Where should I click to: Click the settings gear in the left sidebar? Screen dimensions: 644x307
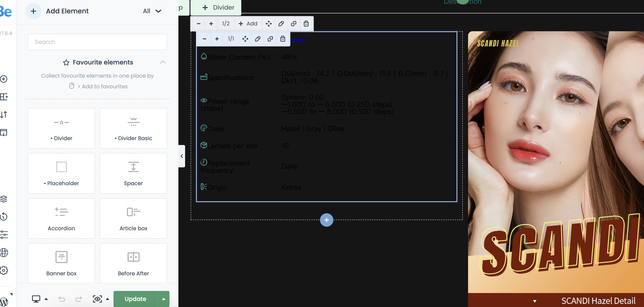click(x=4, y=270)
